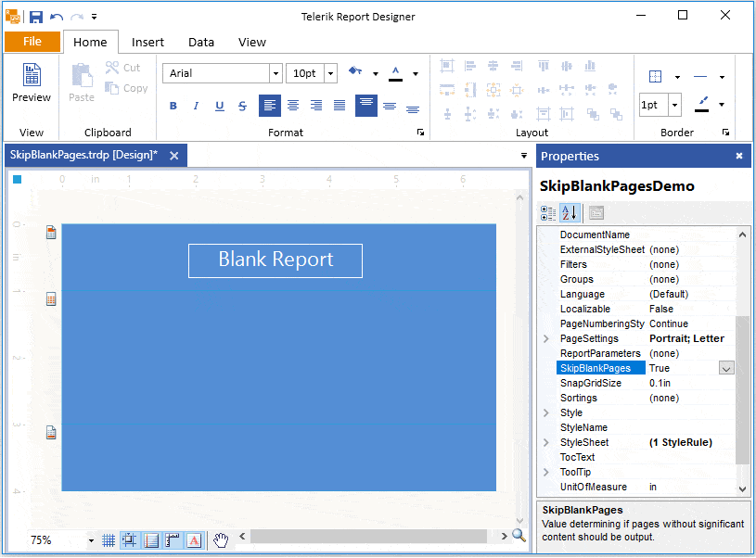Image resolution: width=756 pixels, height=558 pixels.
Task: Toggle Bold formatting
Action: pyautogui.click(x=173, y=106)
